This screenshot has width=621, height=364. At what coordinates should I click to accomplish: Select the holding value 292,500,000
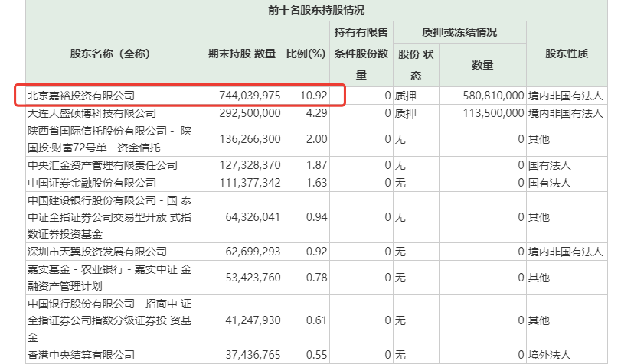coord(250,113)
